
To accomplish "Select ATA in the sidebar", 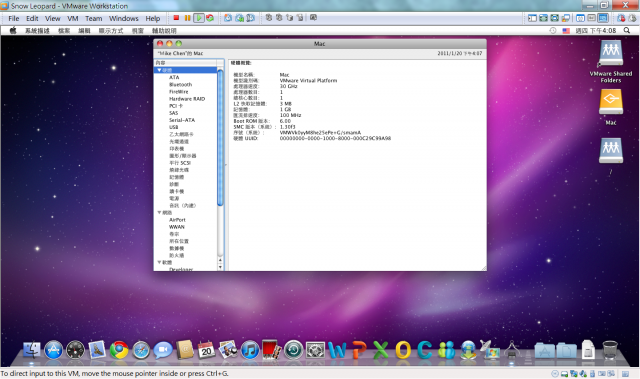I will click(174, 77).
